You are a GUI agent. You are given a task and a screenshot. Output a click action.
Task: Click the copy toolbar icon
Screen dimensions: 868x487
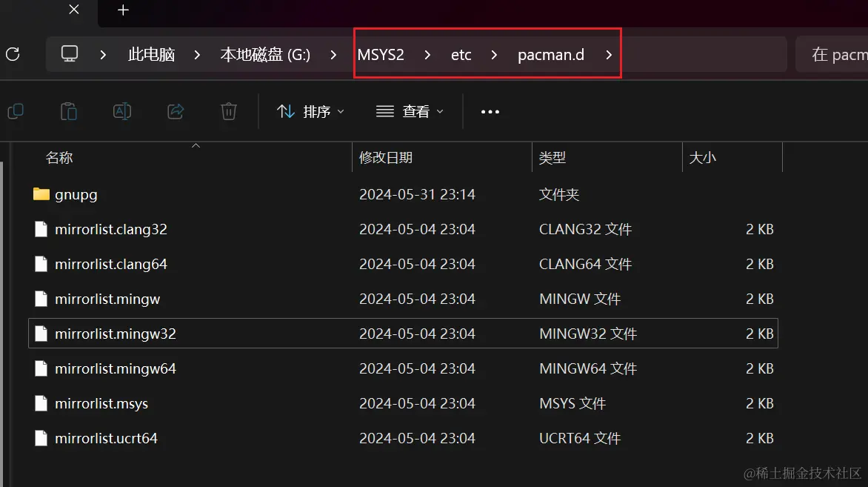click(x=16, y=111)
